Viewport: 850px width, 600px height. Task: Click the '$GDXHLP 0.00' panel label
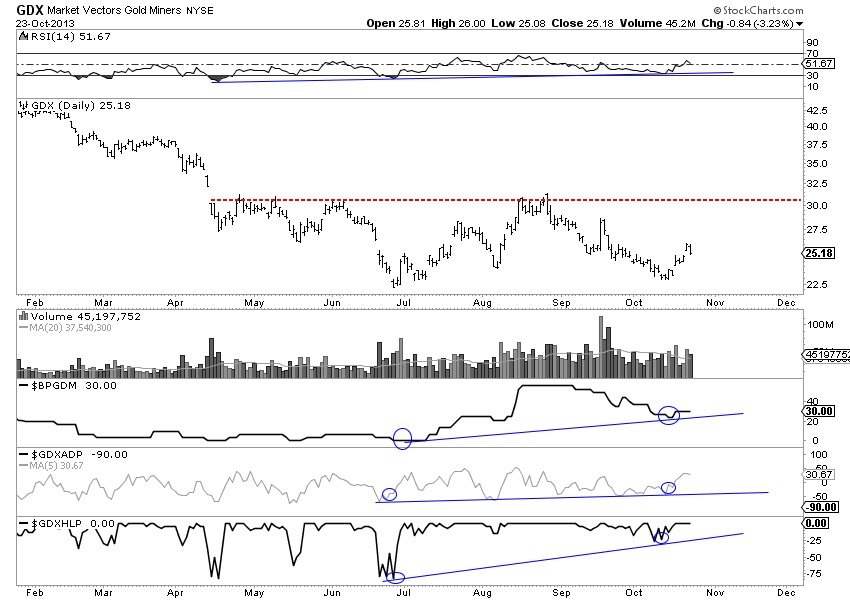coord(73,524)
